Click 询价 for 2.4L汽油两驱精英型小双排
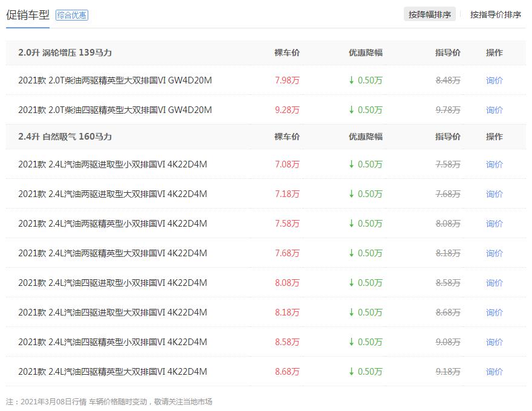 pyautogui.click(x=494, y=224)
